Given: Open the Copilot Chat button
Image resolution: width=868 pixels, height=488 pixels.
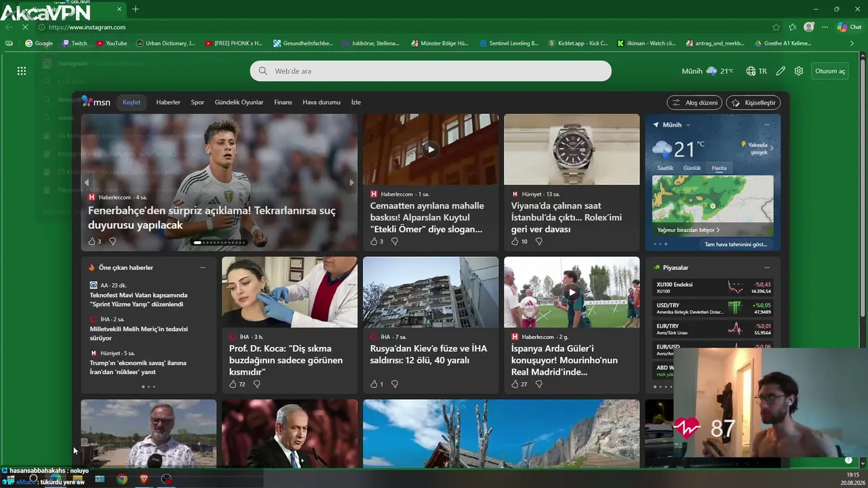Looking at the screenshot, I should (850, 27).
